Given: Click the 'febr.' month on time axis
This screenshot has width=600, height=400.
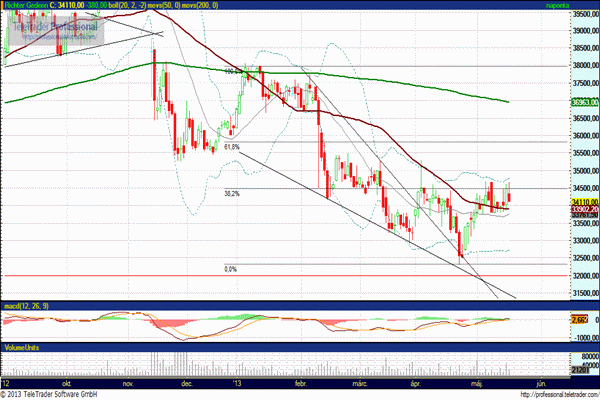Looking at the screenshot, I should 301,383.
